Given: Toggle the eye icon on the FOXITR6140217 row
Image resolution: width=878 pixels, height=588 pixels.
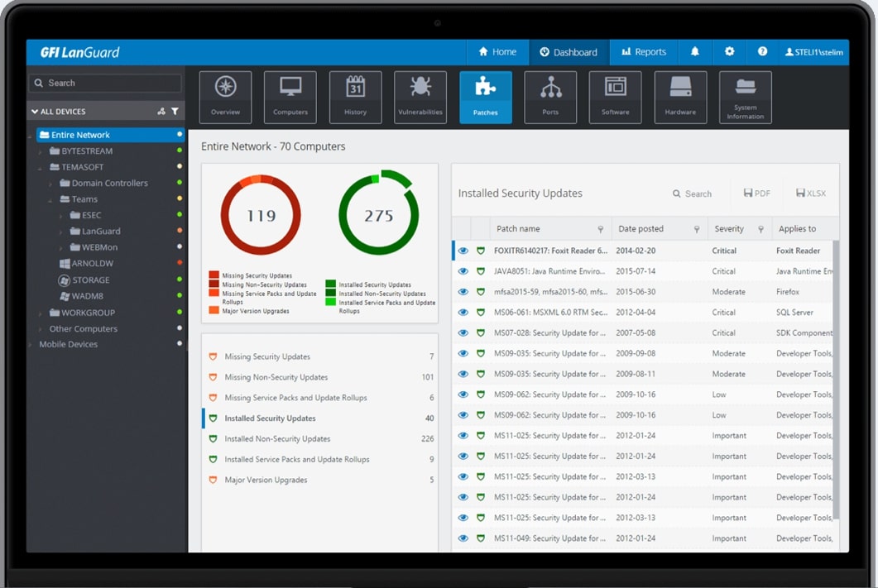Looking at the screenshot, I should [464, 250].
